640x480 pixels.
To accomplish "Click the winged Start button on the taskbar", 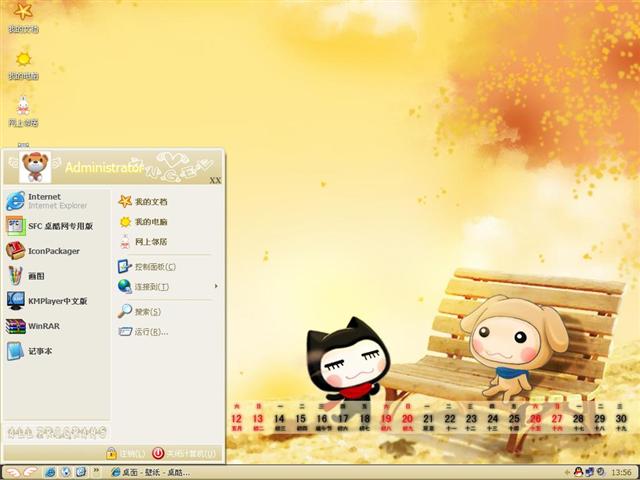I will click(22, 472).
